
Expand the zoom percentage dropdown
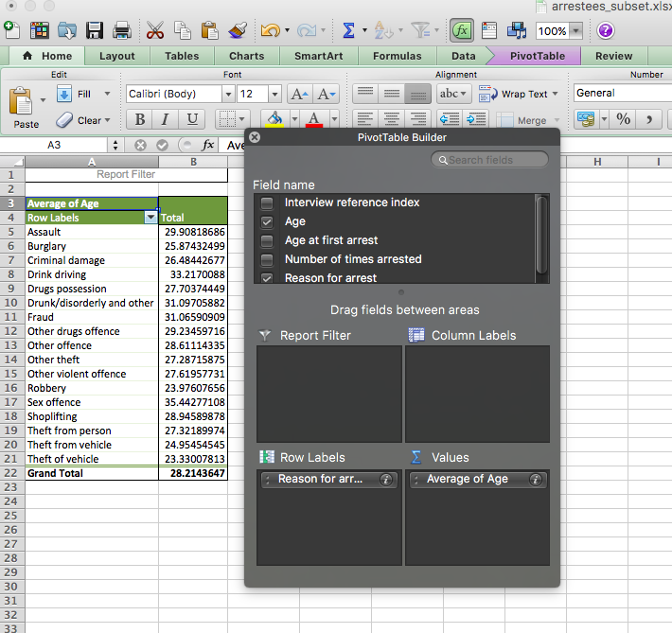pyautogui.click(x=575, y=31)
